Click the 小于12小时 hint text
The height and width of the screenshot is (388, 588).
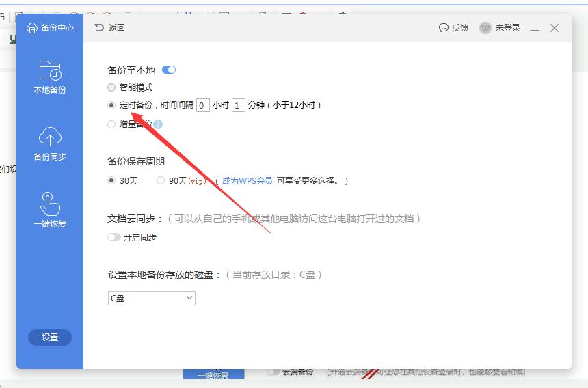point(294,105)
